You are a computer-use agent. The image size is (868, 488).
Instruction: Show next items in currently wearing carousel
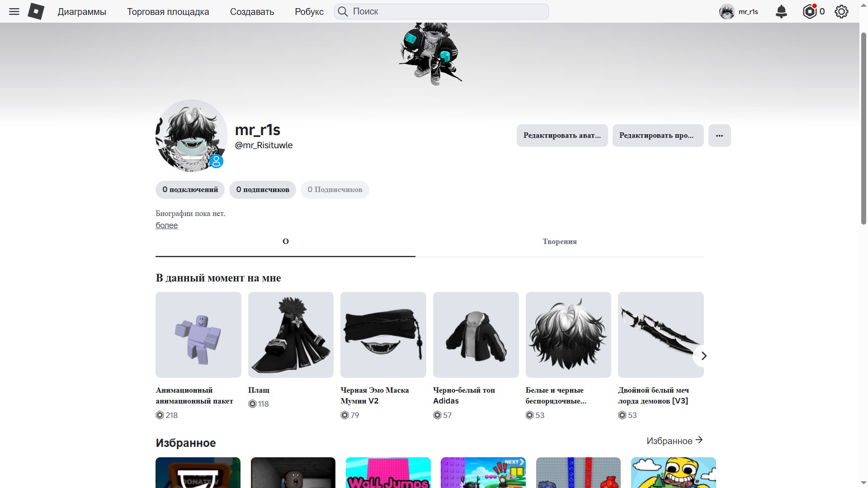703,356
